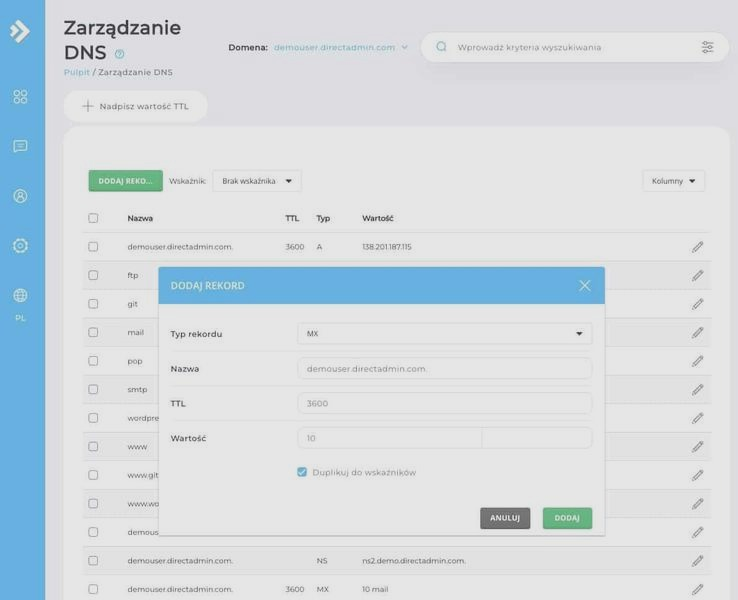The width and height of the screenshot is (738, 600).
Task: Open the Domena selector dropdown
Action: [341, 47]
